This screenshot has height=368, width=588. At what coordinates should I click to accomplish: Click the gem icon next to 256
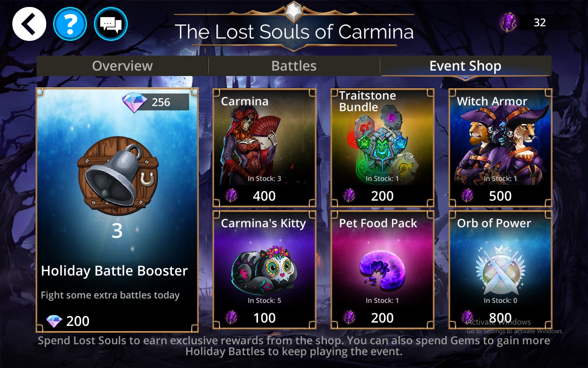click(135, 102)
